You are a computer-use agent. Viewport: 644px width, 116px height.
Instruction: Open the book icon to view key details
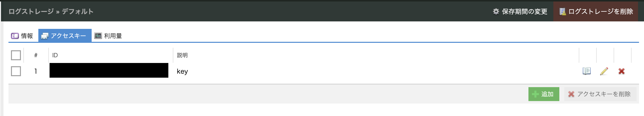[586, 71]
